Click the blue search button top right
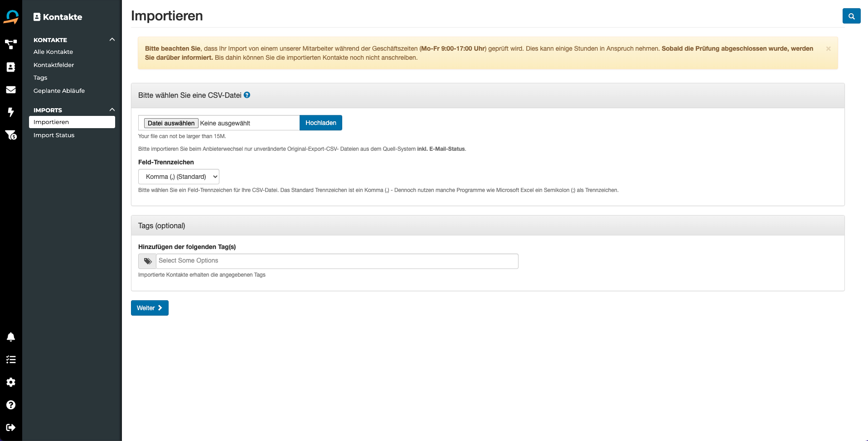Viewport: 868px width, 441px height. pos(851,16)
